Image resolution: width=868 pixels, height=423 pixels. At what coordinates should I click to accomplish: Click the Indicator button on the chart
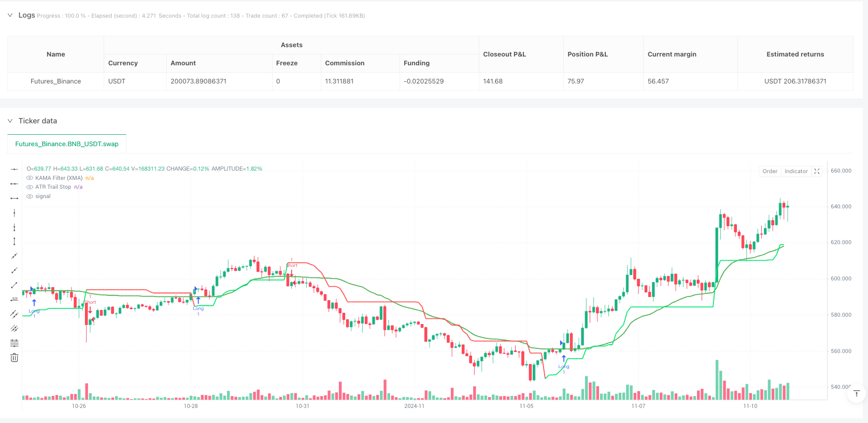click(796, 172)
